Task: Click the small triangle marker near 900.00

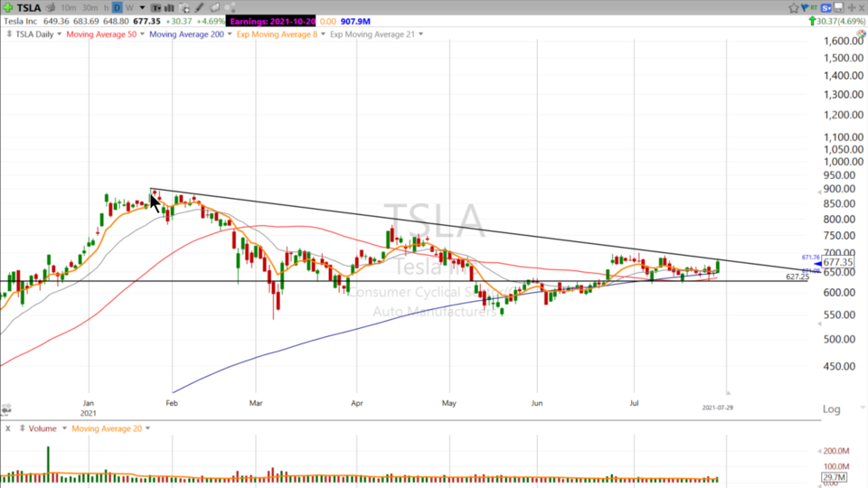Action: tap(819, 192)
